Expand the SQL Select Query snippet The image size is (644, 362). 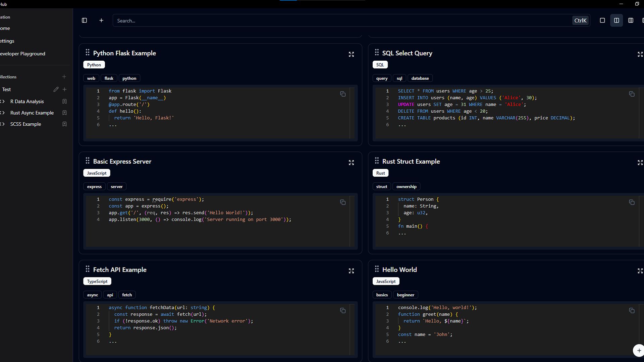640,54
